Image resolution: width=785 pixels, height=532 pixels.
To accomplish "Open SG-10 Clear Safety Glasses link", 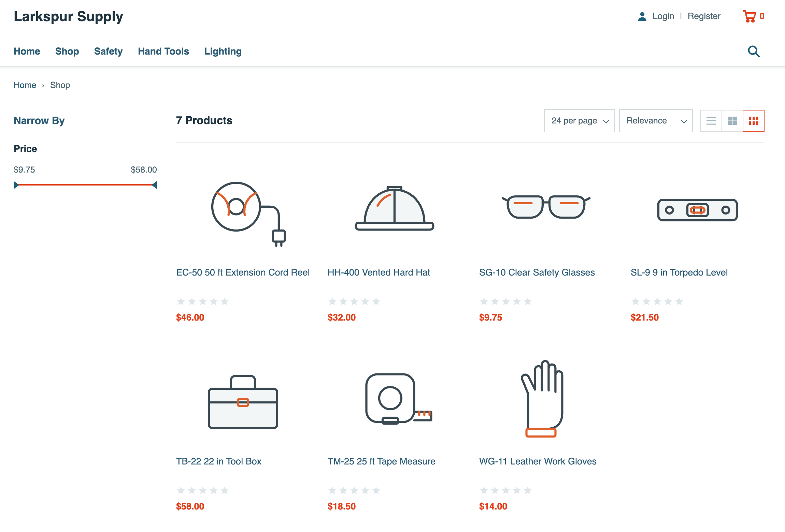I will [537, 272].
